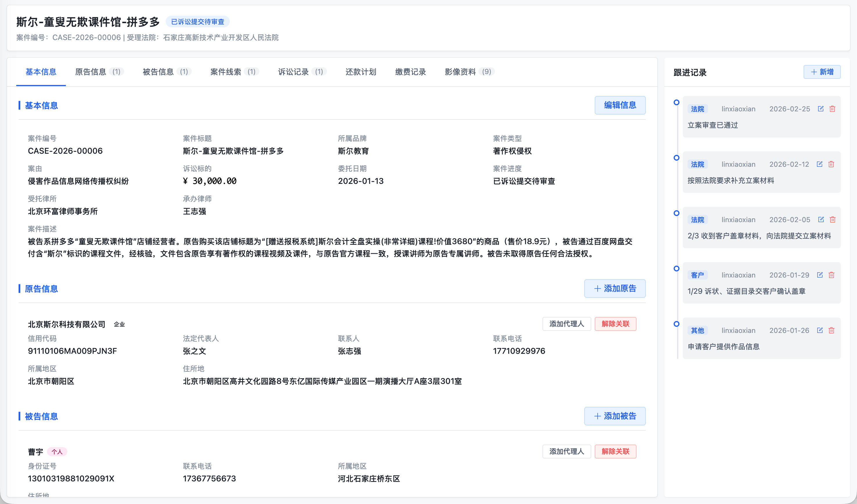The height and width of the screenshot is (504, 857).
Task: Click the 编辑信息 button
Action: pyautogui.click(x=620, y=105)
